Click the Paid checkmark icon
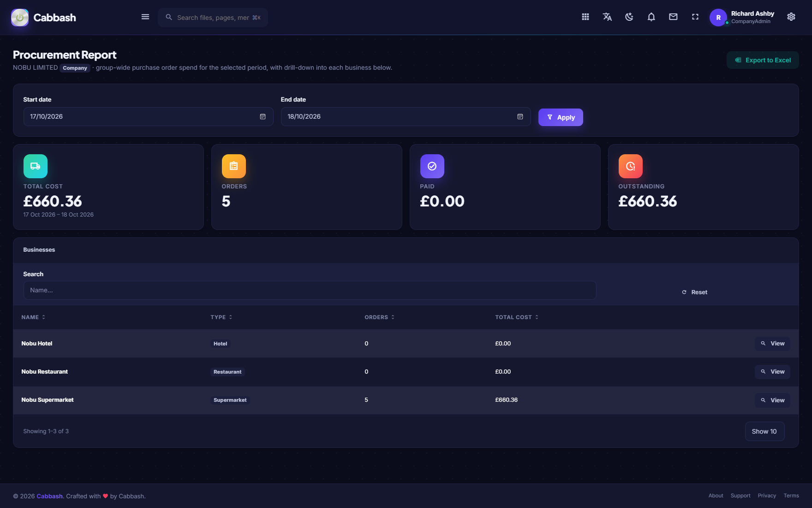 pyautogui.click(x=432, y=166)
